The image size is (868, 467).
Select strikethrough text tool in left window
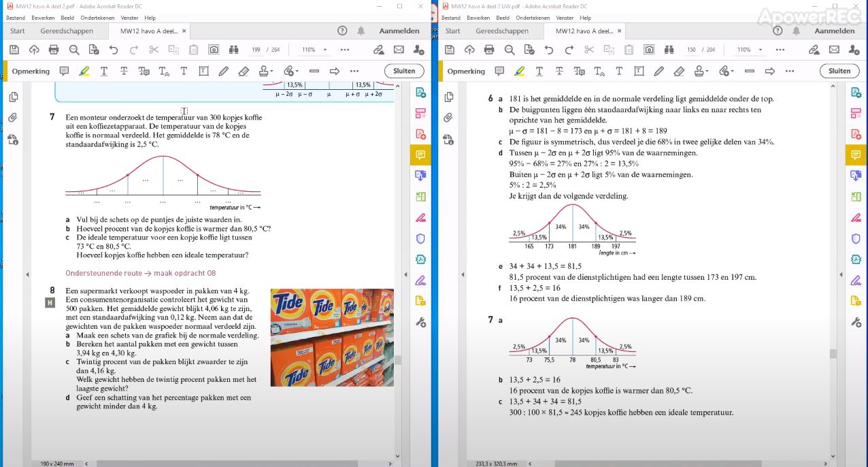pos(124,71)
